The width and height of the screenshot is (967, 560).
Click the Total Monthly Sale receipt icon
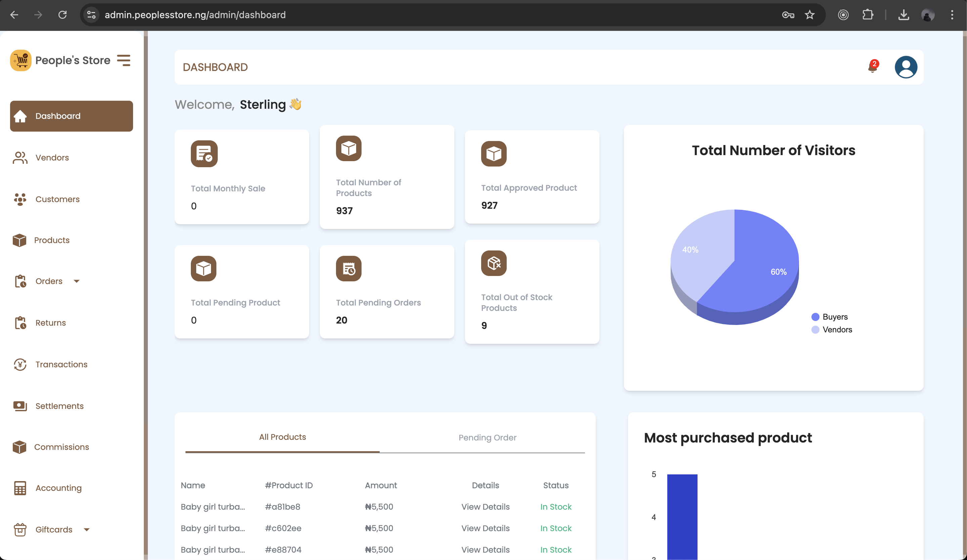(204, 154)
